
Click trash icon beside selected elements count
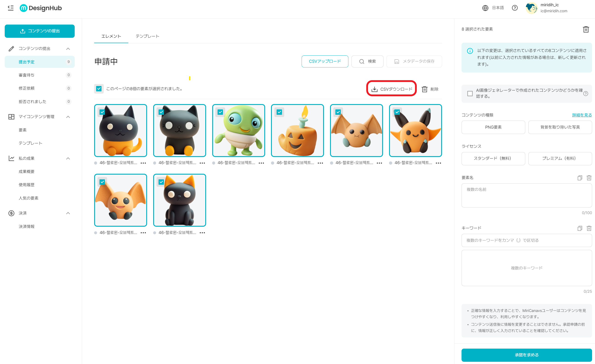(586, 29)
